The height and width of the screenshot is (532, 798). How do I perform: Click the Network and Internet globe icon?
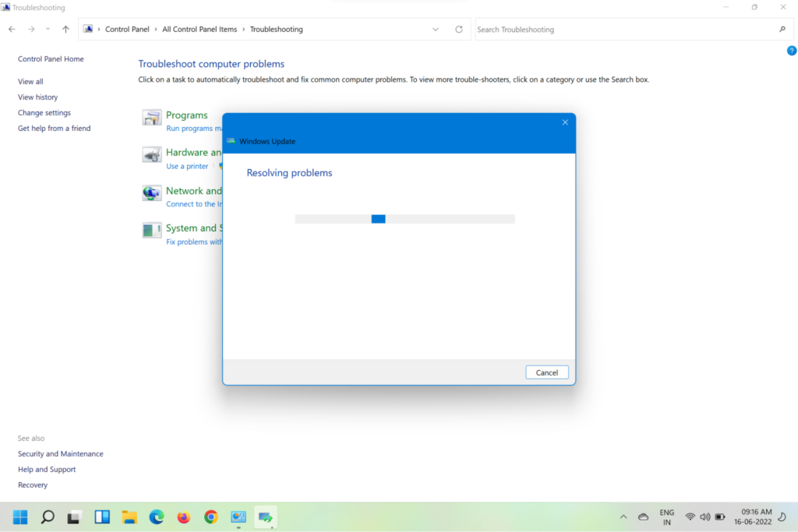click(152, 193)
